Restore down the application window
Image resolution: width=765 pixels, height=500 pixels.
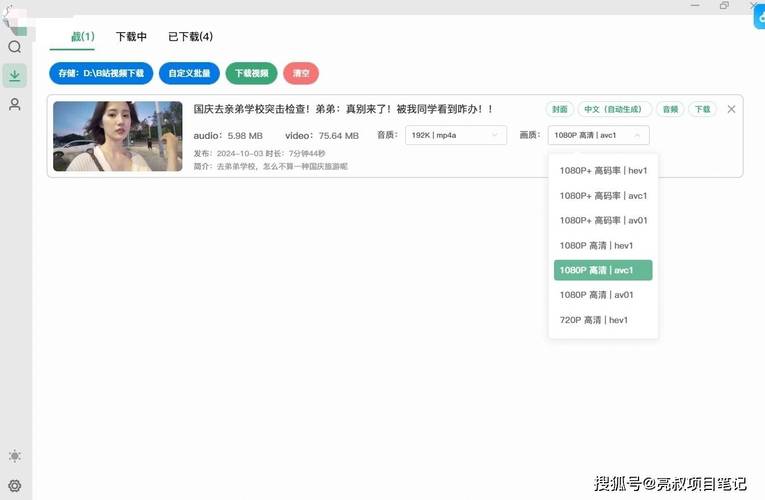point(724,5)
